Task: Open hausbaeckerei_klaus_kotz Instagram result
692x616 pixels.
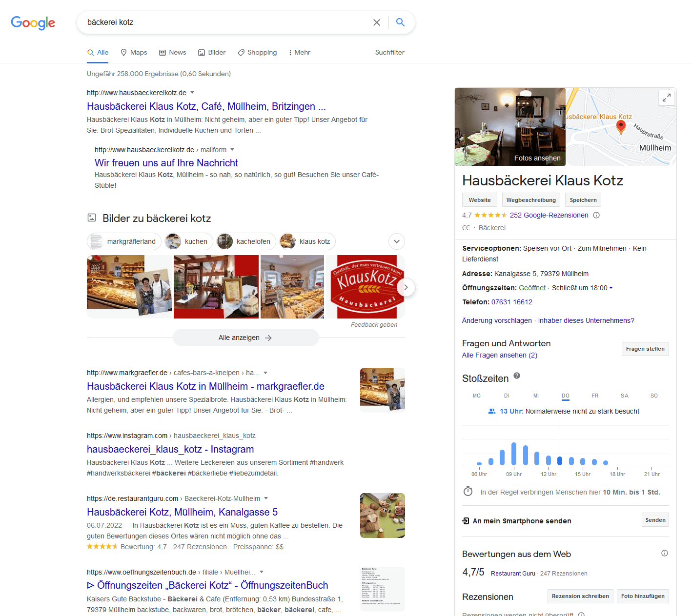Action: pos(170,449)
